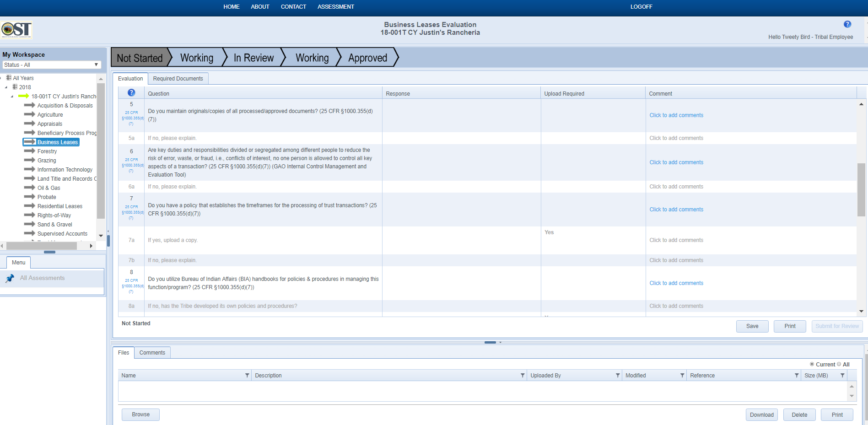Select Oil & Gas in workspace tree
The height and width of the screenshot is (425, 868).
(49, 188)
